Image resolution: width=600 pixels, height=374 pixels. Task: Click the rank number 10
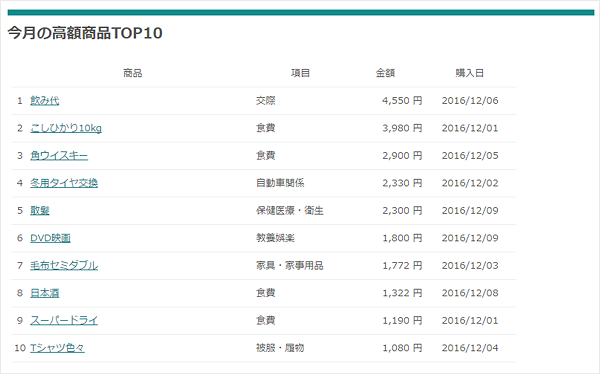pyautogui.click(x=20, y=348)
